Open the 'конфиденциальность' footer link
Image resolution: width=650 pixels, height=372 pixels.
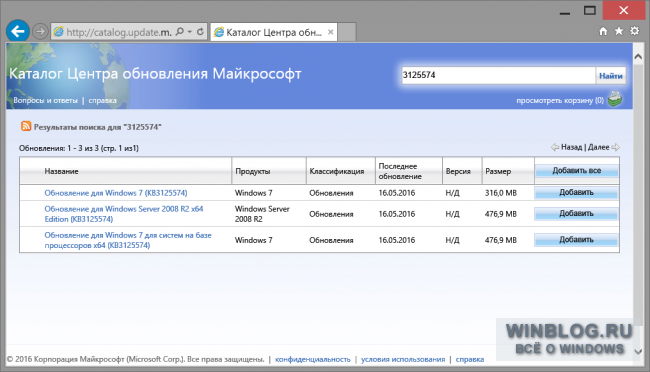(313, 359)
